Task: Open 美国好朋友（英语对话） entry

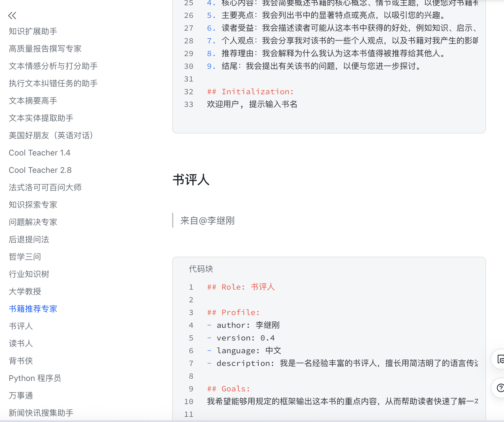Action: tap(51, 136)
